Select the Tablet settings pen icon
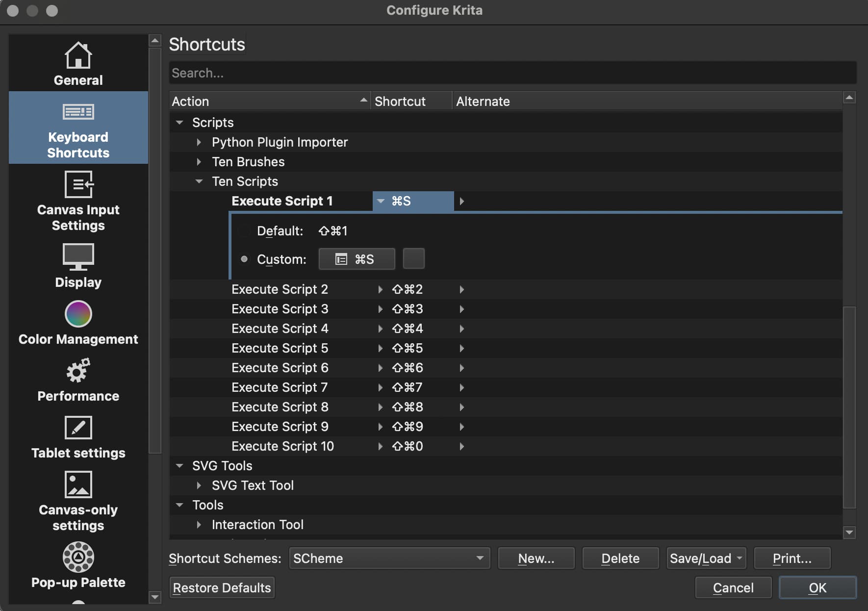 point(78,428)
